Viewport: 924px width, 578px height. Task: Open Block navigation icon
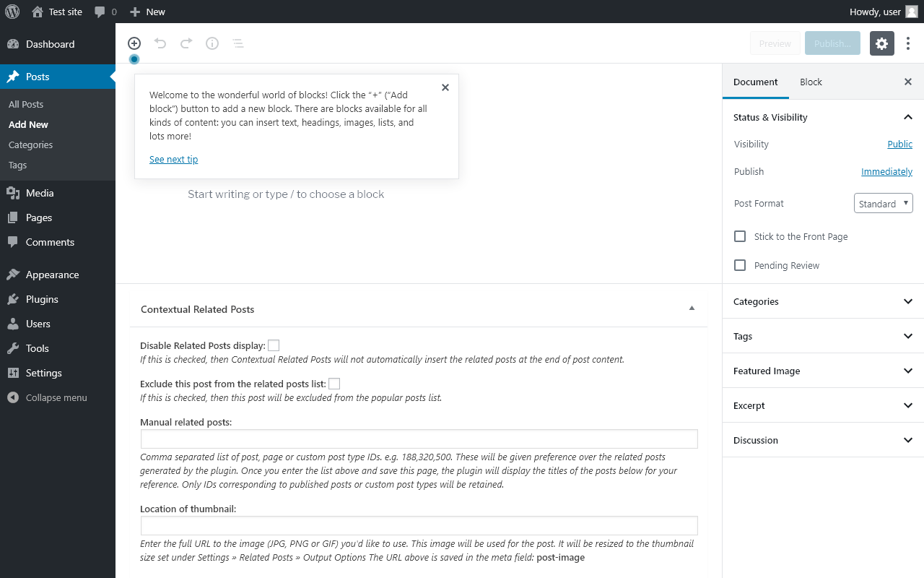tap(238, 43)
